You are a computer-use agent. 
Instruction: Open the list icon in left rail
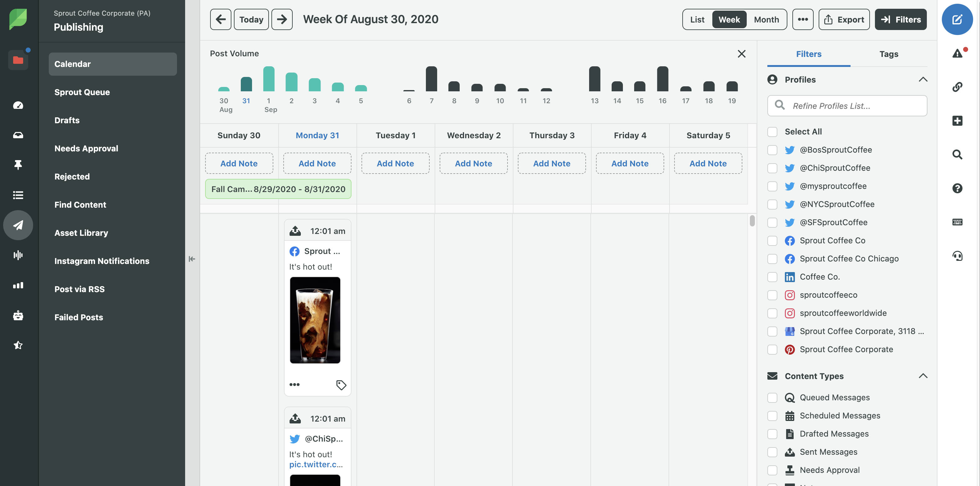coord(18,195)
